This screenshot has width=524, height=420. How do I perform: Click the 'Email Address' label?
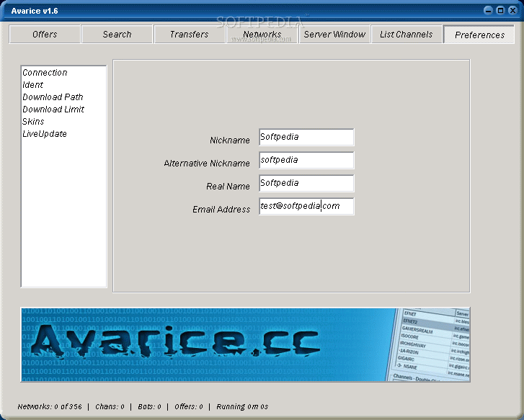[221, 210]
